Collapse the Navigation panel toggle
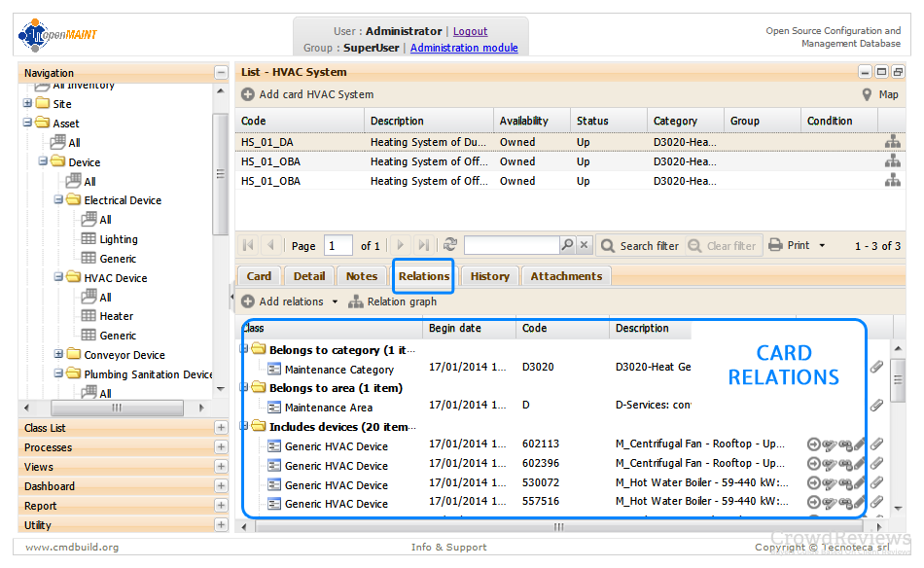This screenshot has height=568, width=924. click(x=221, y=73)
